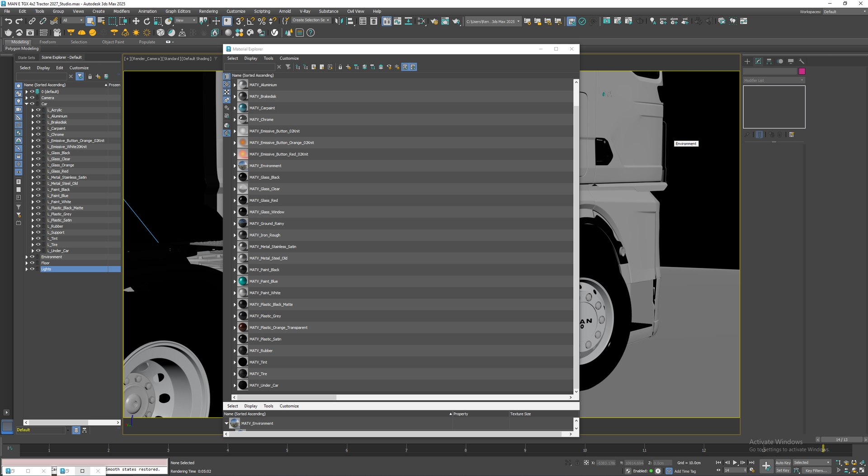Screen dimensions: 868x476
Task: Click the MATV_Emissive_Button_Orange_02Knit material swatch
Action: 243,143
